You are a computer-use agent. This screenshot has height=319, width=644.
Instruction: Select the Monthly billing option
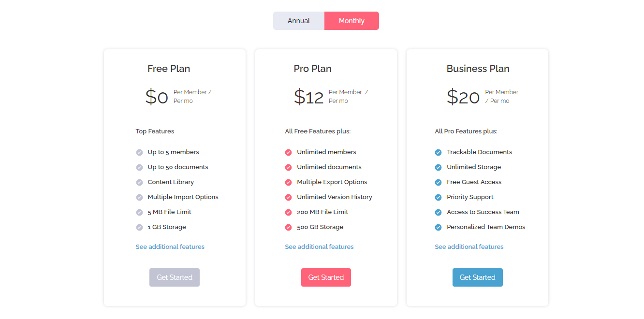[x=351, y=21]
